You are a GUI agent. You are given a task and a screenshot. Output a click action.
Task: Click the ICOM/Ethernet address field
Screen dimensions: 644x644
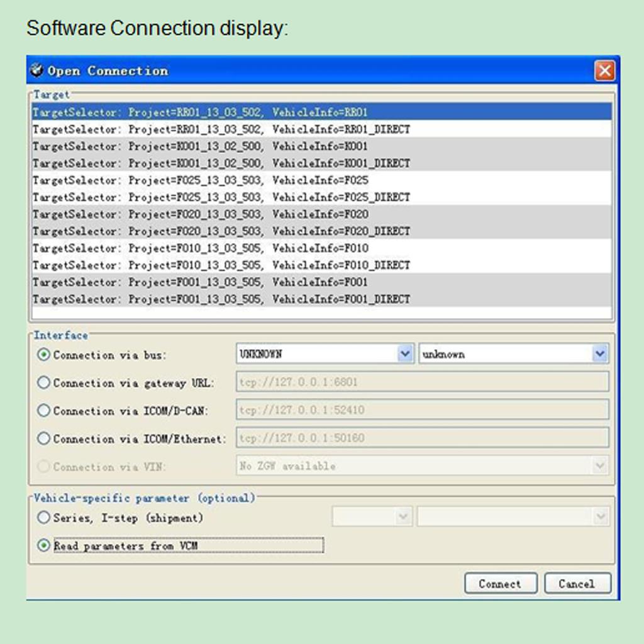[421, 438]
